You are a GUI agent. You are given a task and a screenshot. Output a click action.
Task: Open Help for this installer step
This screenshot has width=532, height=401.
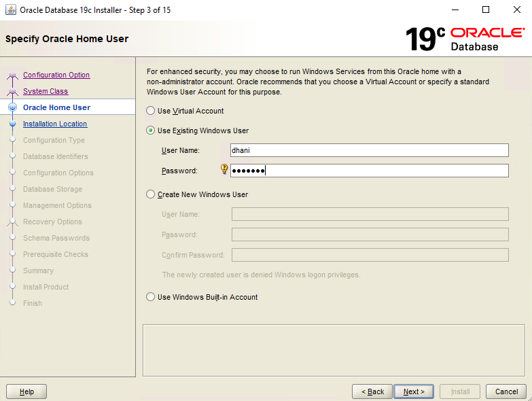point(26,391)
